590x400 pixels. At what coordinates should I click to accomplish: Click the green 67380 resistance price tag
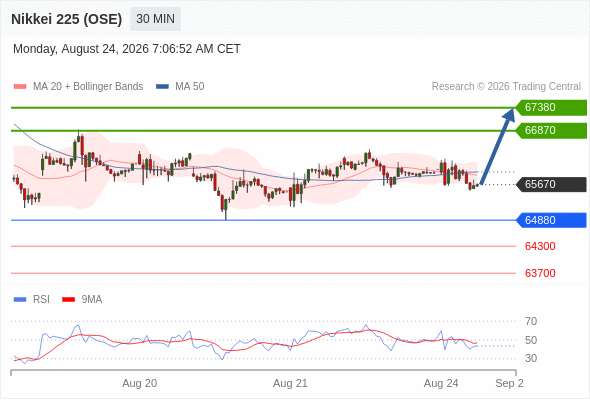[x=551, y=108]
